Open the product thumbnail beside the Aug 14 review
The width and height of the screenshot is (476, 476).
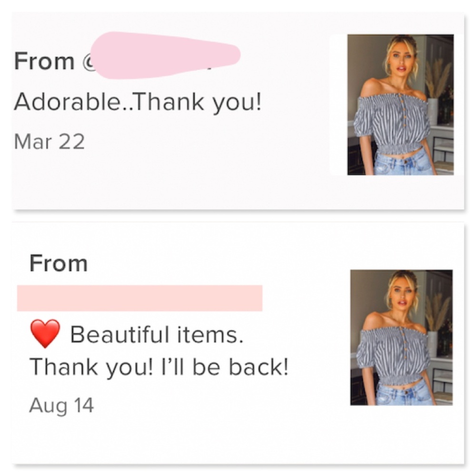click(401, 337)
